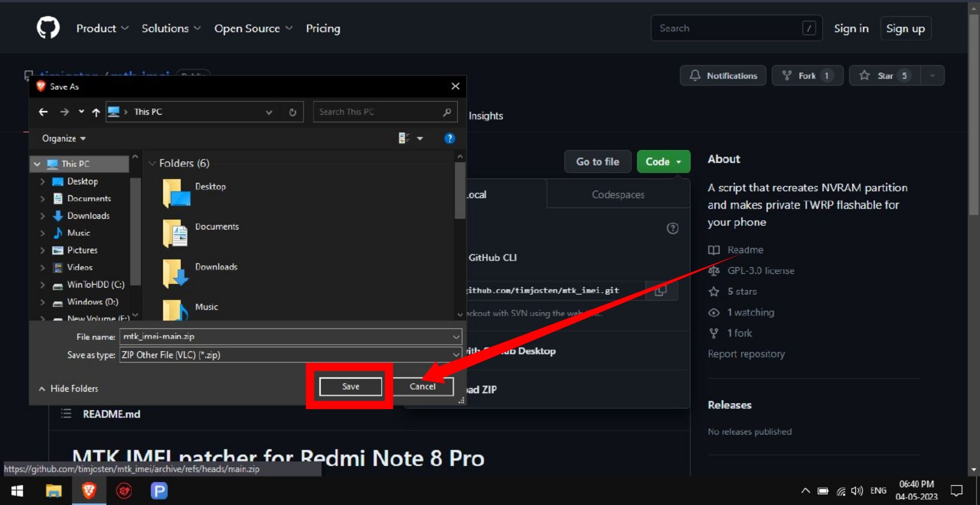Click the Notifications button
Image resolution: width=980 pixels, height=505 pixels.
click(x=723, y=75)
